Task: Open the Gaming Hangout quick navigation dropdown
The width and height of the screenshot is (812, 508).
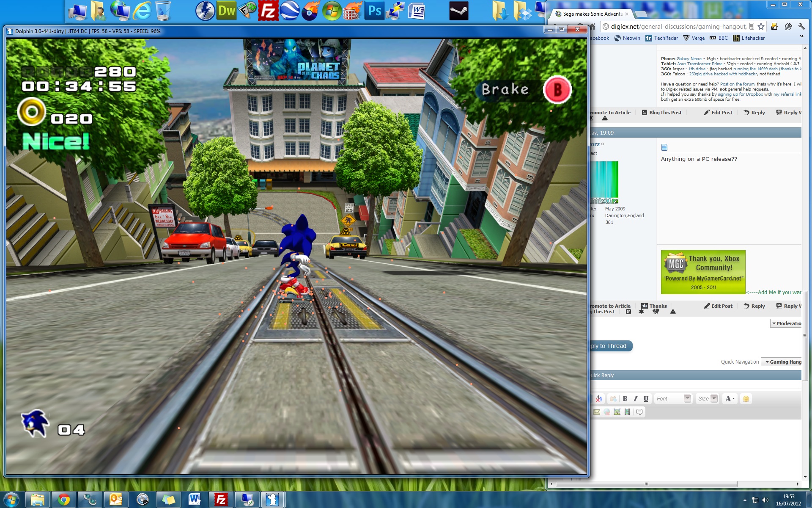Action: [x=782, y=362]
